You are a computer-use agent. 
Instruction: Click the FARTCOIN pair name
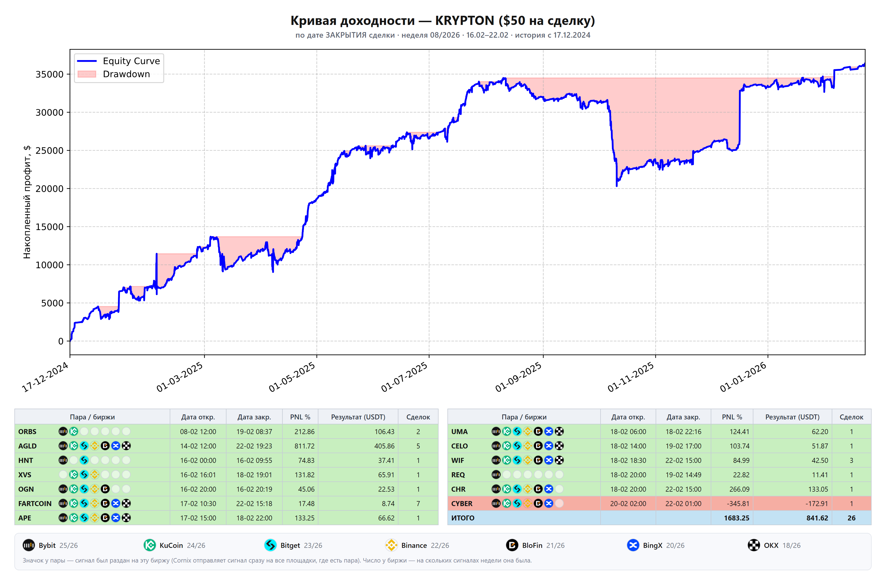[35, 503]
